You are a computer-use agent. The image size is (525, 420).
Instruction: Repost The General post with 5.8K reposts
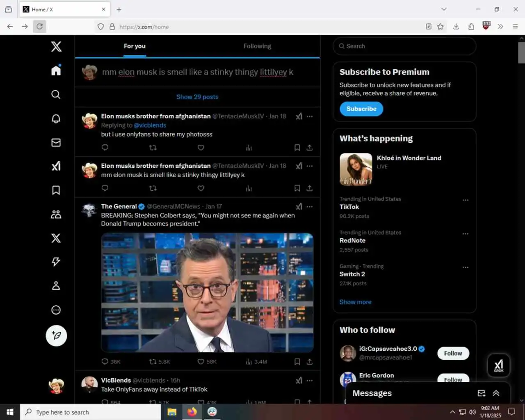pyautogui.click(x=153, y=362)
